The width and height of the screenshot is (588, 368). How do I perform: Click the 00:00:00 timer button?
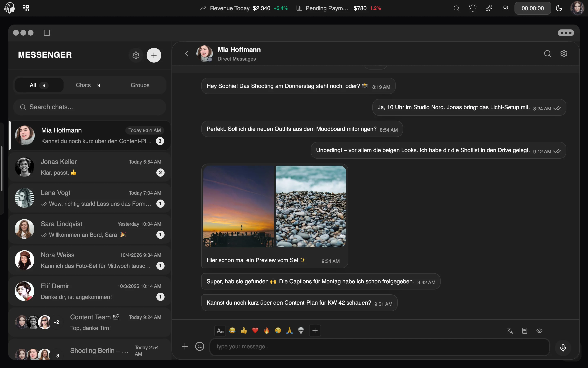(533, 8)
